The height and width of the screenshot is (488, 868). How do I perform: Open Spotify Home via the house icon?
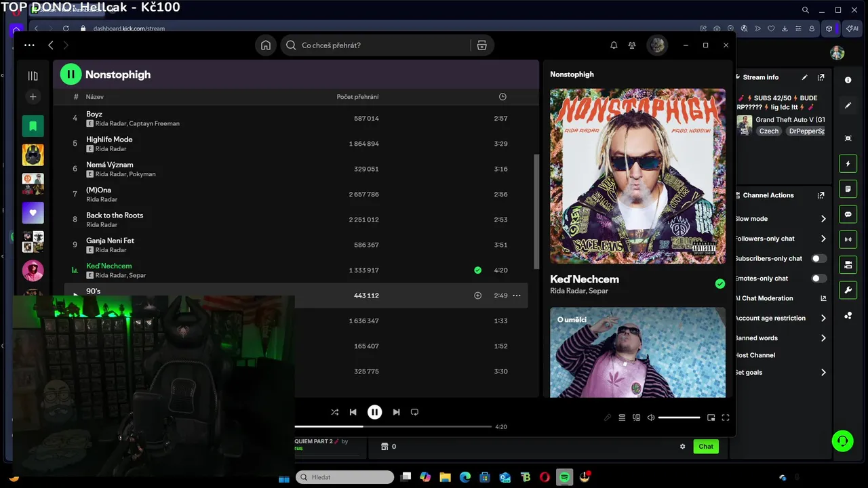click(x=266, y=45)
